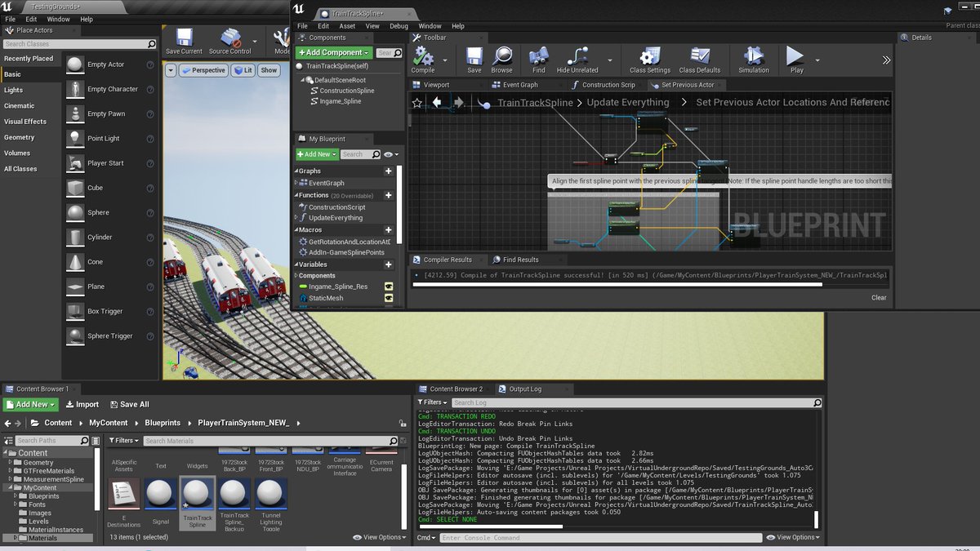Click the Save Current floppy disk icon
980x551 pixels.
tap(184, 38)
